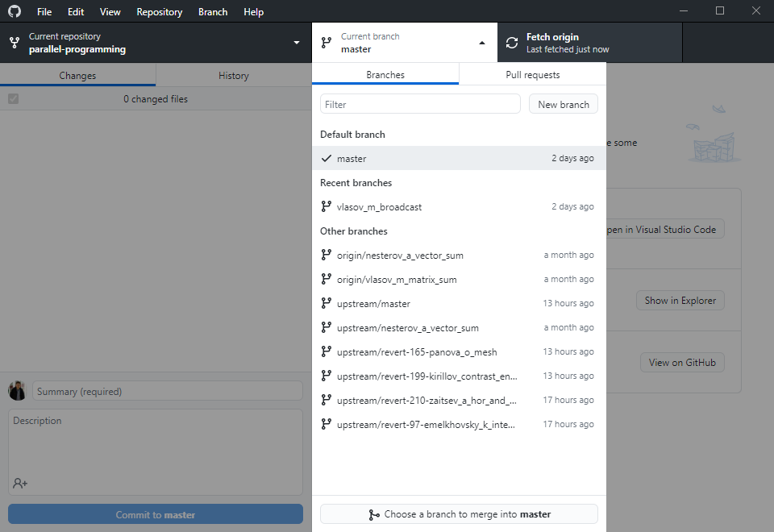
Task: Toggle the select all changed files checkbox
Action: (x=14, y=98)
